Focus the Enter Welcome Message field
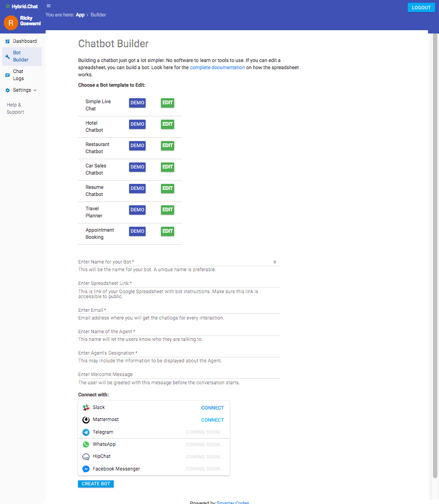 click(179, 374)
